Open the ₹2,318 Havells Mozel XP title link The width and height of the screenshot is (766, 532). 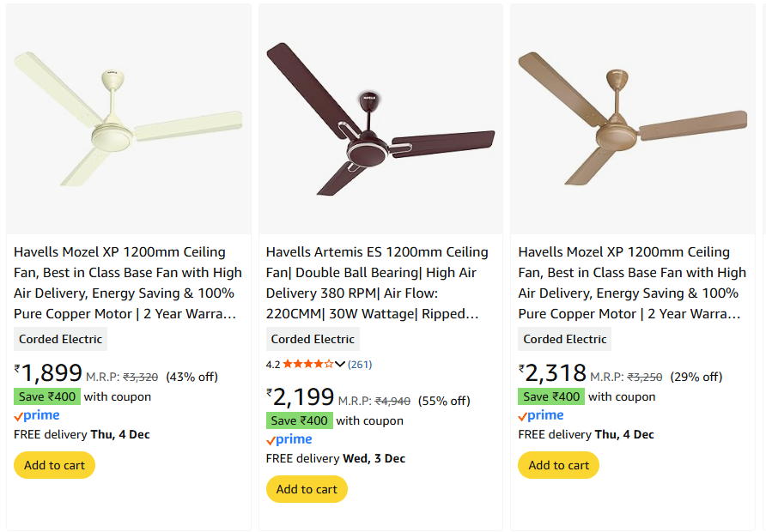click(x=632, y=283)
